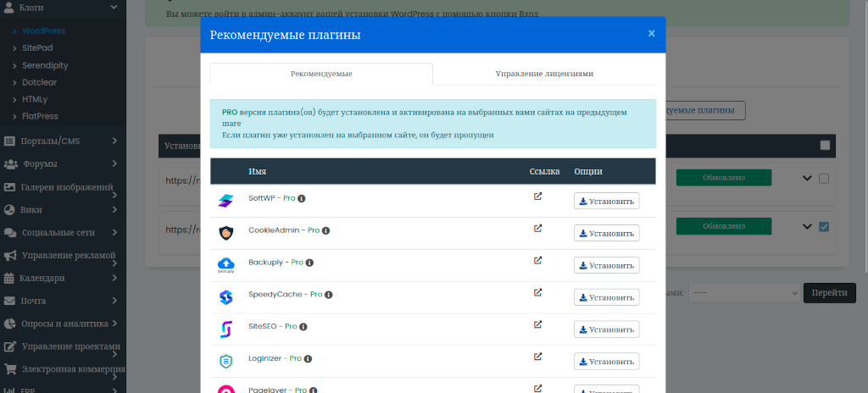Click the E-commerce cart icon in sidebar
The width and height of the screenshot is (868, 393).
pyautogui.click(x=9, y=368)
